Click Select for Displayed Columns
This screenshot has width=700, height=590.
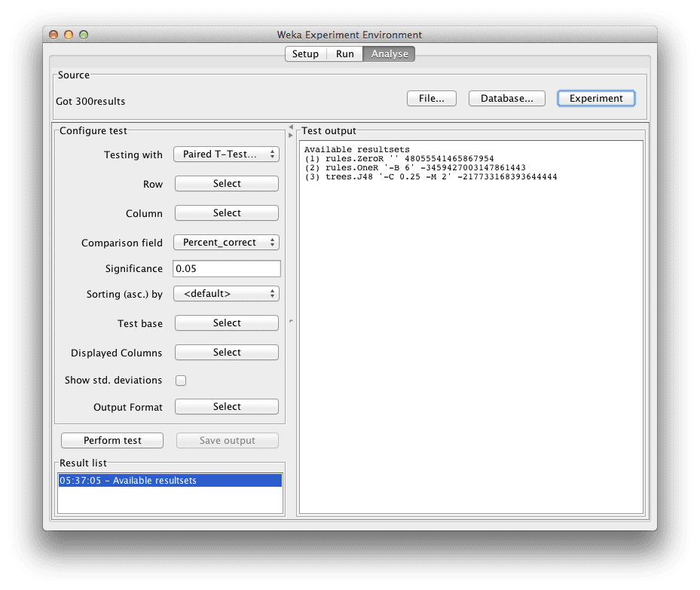[x=227, y=352]
